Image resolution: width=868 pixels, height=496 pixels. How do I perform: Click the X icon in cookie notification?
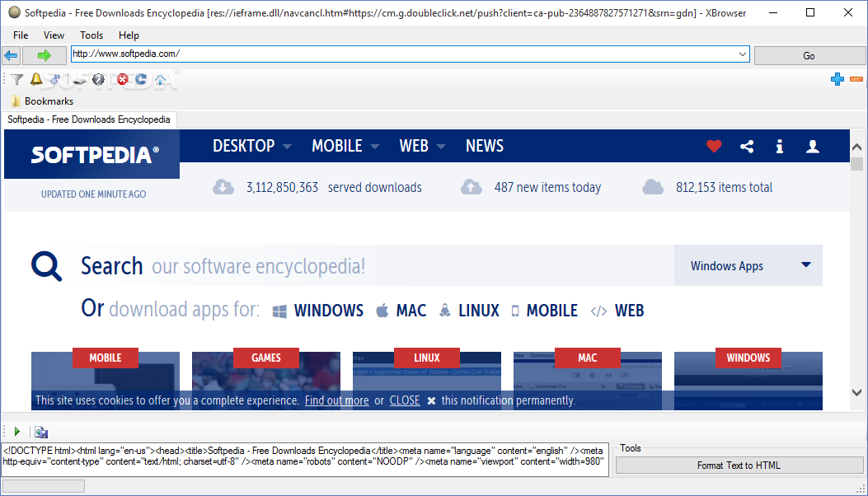[x=431, y=400]
